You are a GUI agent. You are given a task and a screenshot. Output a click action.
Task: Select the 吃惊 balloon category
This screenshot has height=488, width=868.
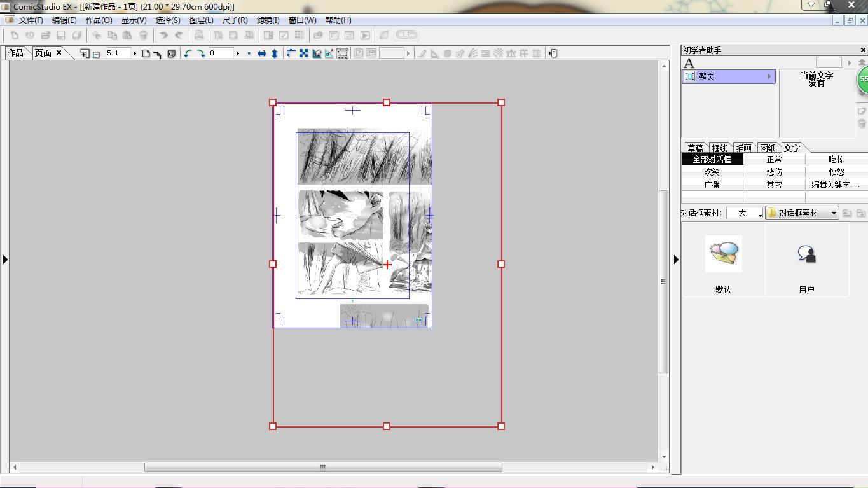coord(837,160)
